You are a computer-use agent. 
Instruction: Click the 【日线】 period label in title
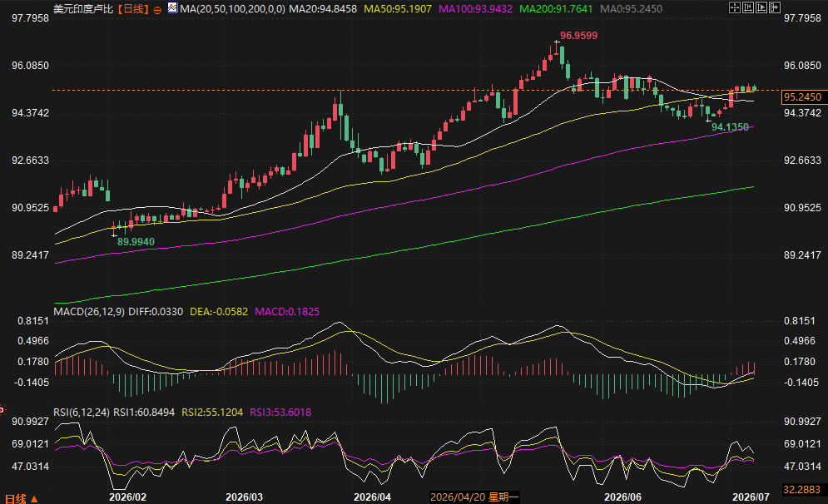tap(132, 9)
